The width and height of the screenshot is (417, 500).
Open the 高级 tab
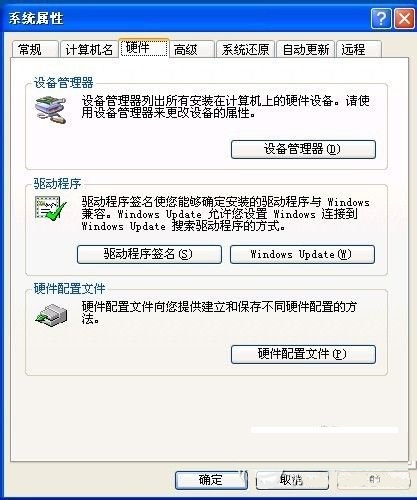pos(192,50)
